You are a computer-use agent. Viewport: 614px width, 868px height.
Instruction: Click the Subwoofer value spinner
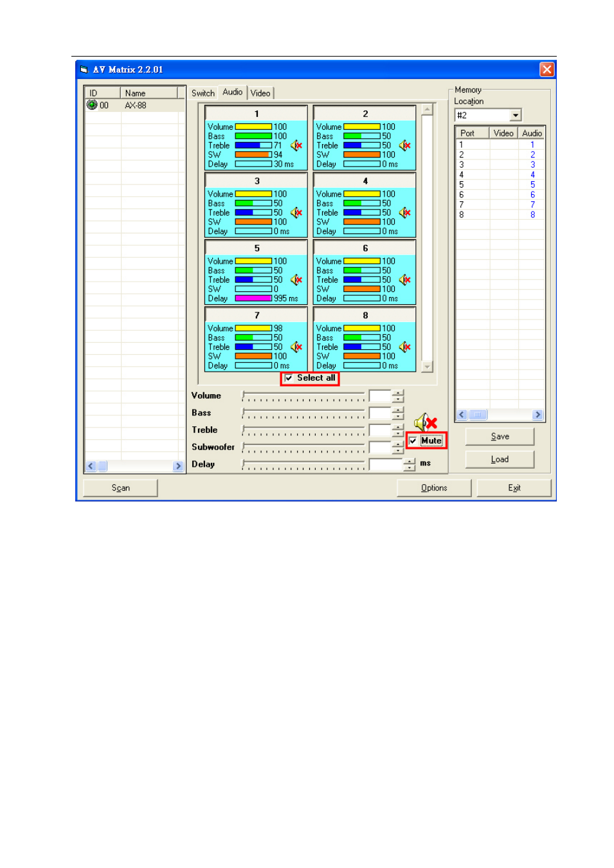[398, 447]
